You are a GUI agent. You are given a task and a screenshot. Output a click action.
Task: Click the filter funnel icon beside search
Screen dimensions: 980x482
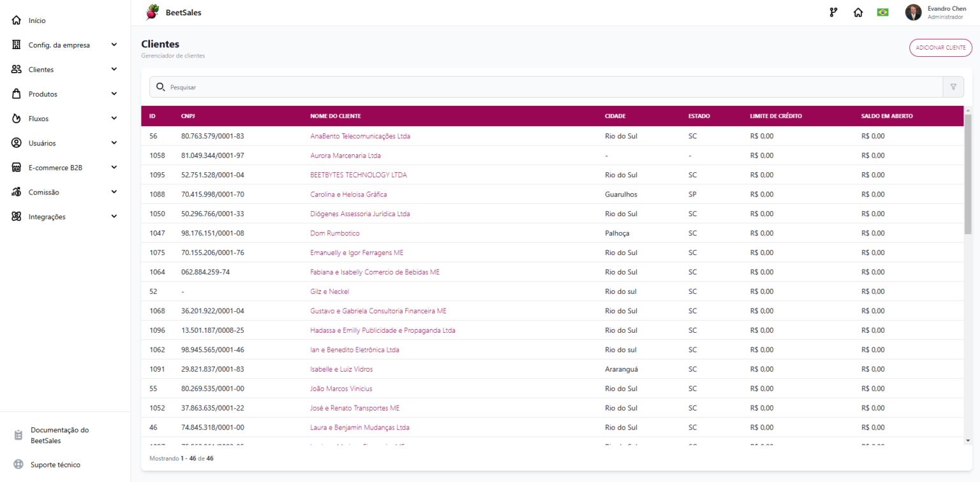[x=953, y=87]
